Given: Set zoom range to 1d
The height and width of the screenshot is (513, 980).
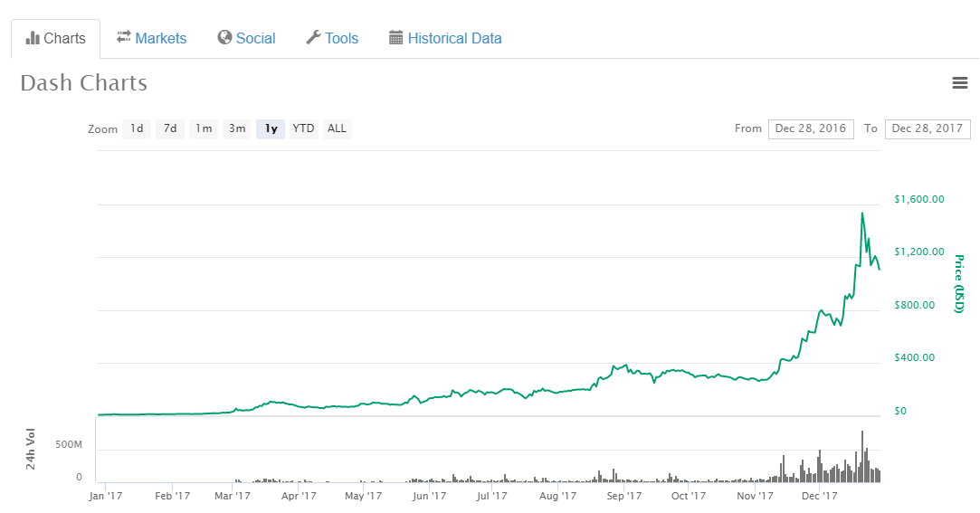Looking at the screenshot, I should [137, 128].
